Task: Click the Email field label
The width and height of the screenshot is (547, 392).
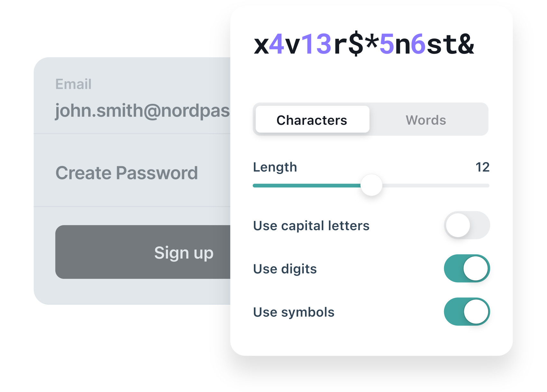Action: [x=73, y=84]
